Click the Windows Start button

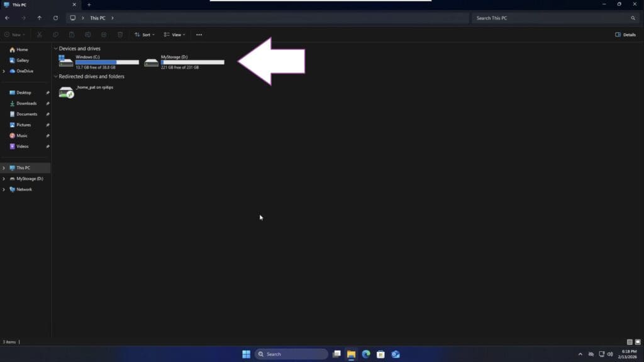point(246,354)
